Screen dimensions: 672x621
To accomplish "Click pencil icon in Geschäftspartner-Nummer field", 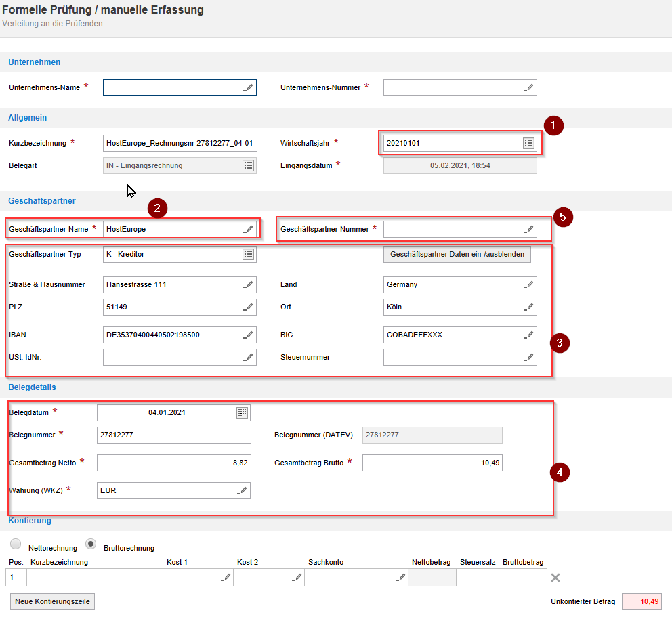I will point(528,230).
